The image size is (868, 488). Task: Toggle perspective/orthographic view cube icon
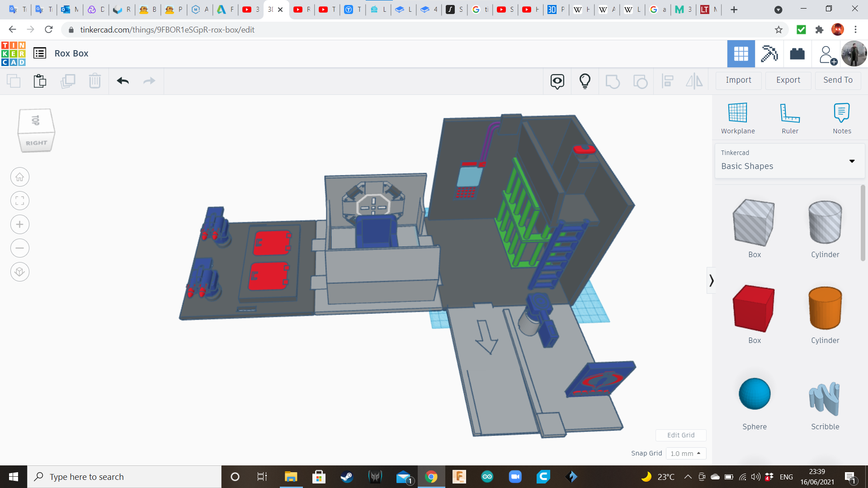(x=20, y=272)
